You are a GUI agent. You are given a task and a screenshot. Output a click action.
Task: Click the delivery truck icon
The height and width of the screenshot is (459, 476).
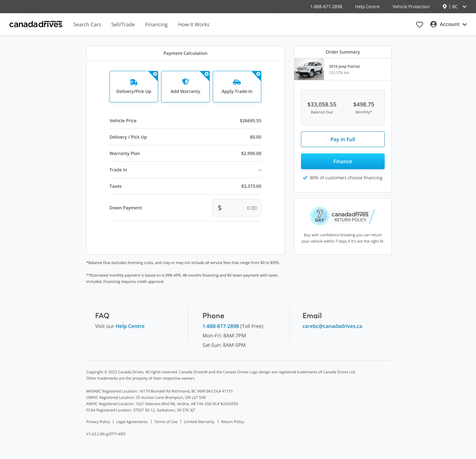point(134,82)
